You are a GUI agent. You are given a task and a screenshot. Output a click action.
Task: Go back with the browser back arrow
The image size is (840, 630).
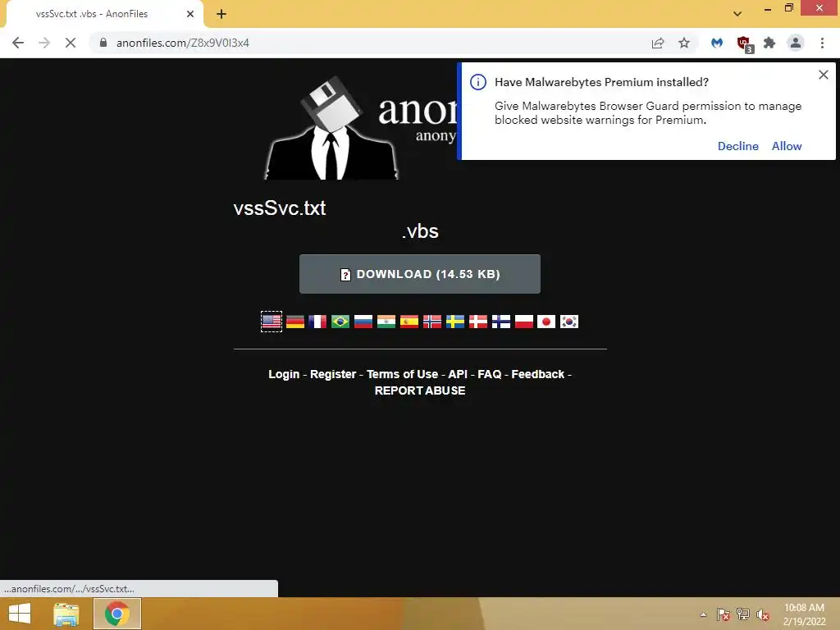pos(18,43)
